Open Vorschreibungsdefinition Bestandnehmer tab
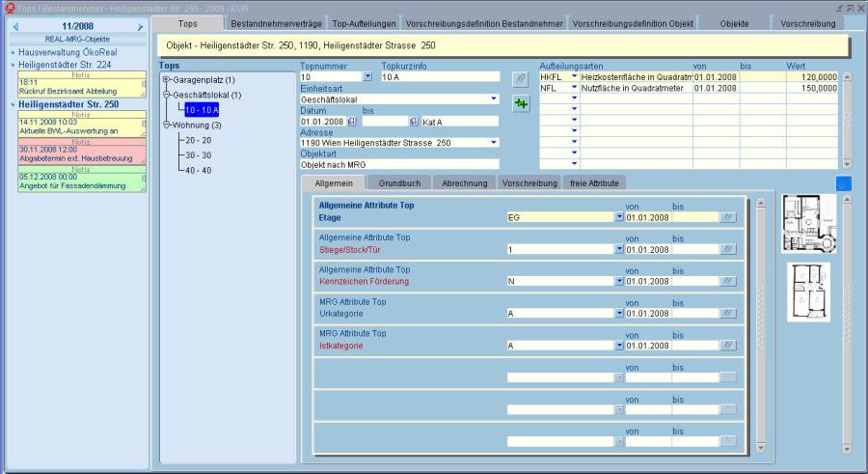Viewport: 868px width, 474px height. click(484, 24)
